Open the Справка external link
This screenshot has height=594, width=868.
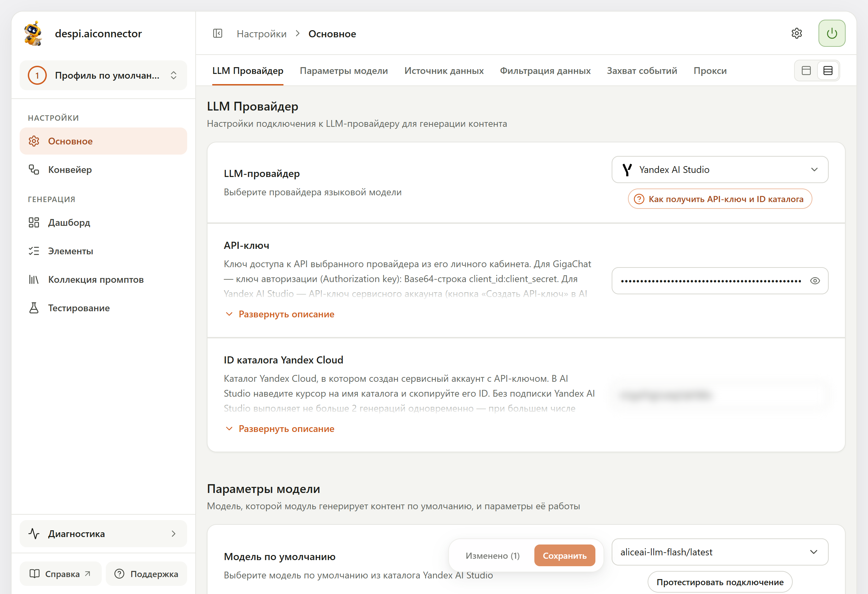(60, 574)
